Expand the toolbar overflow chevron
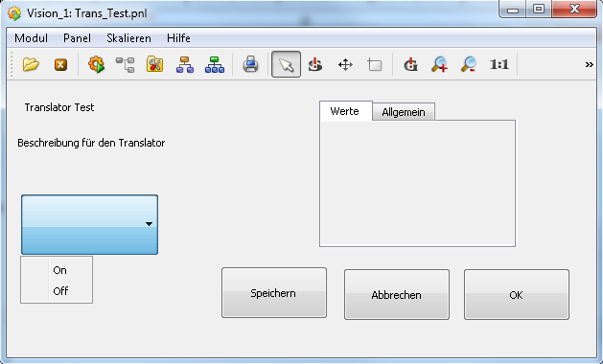Image resolution: width=603 pixels, height=364 pixels. (x=589, y=64)
